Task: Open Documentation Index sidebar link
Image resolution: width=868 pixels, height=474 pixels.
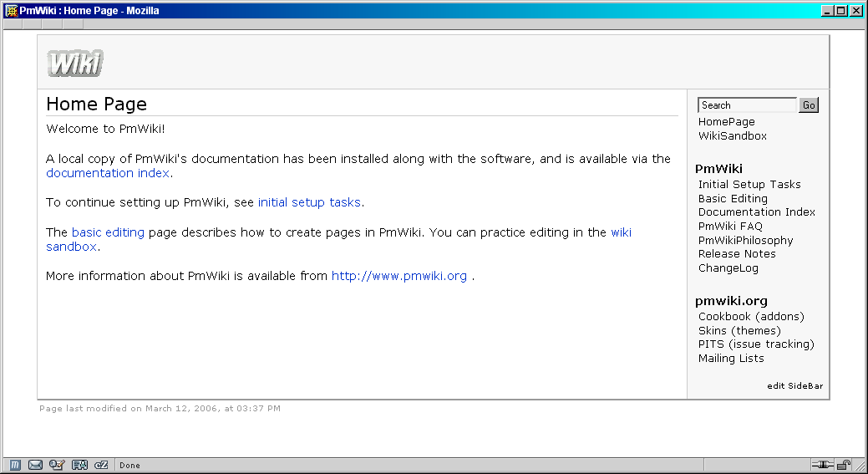Action: [757, 212]
